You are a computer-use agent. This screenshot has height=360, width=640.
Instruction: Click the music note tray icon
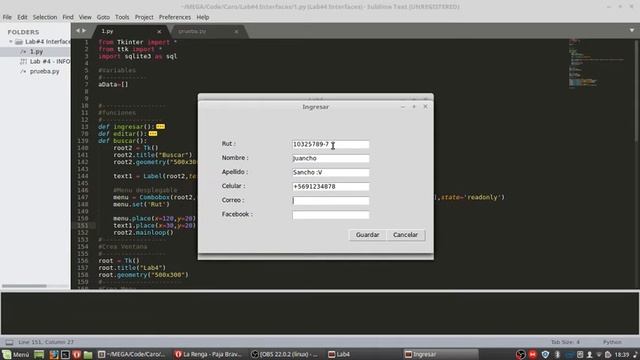[x=636, y=354]
